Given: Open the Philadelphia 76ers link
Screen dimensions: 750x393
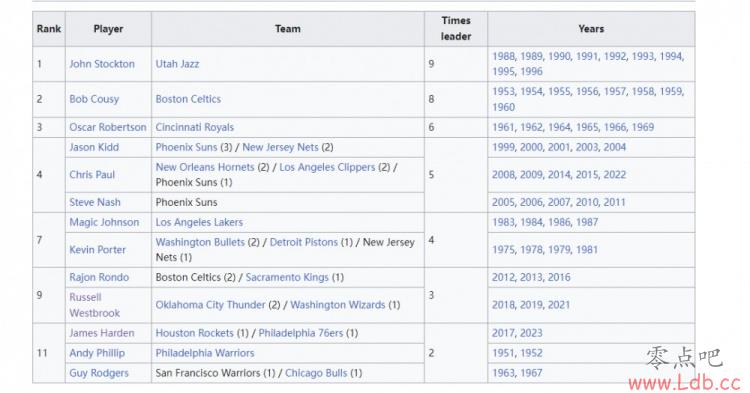Looking at the screenshot, I should (301, 333).
